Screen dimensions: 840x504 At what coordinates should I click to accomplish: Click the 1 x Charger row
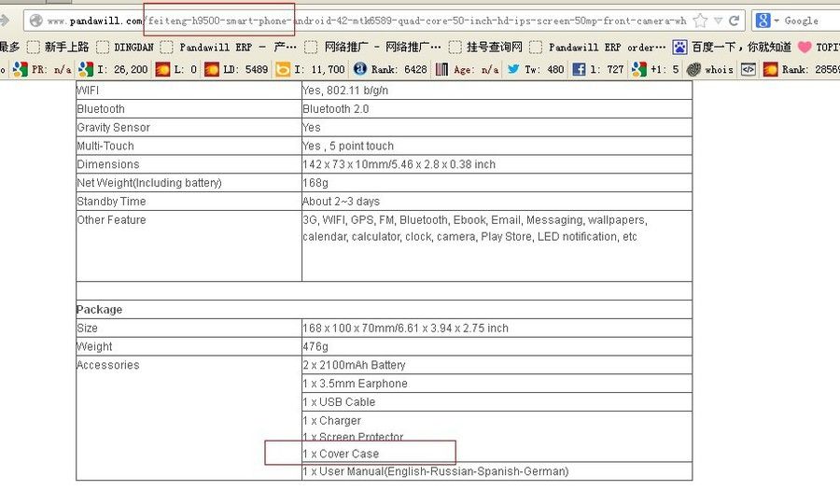pyautogui.click(x=331, y=420)
